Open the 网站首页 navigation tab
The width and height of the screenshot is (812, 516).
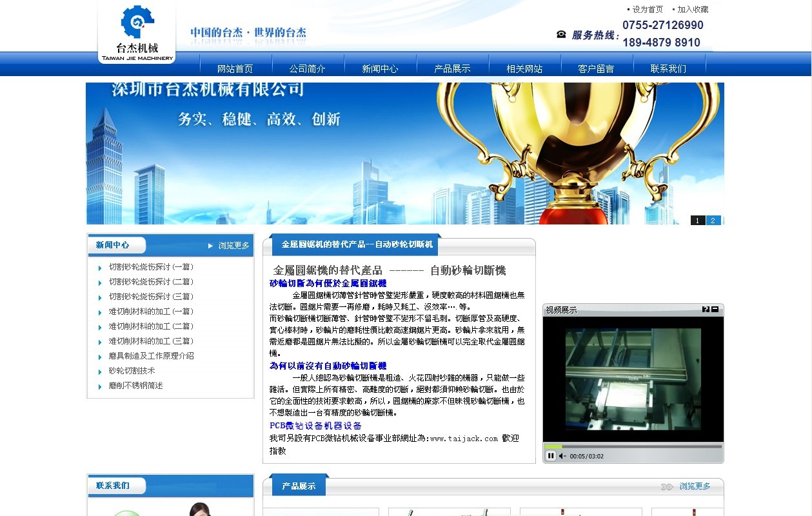click(235, 68)
